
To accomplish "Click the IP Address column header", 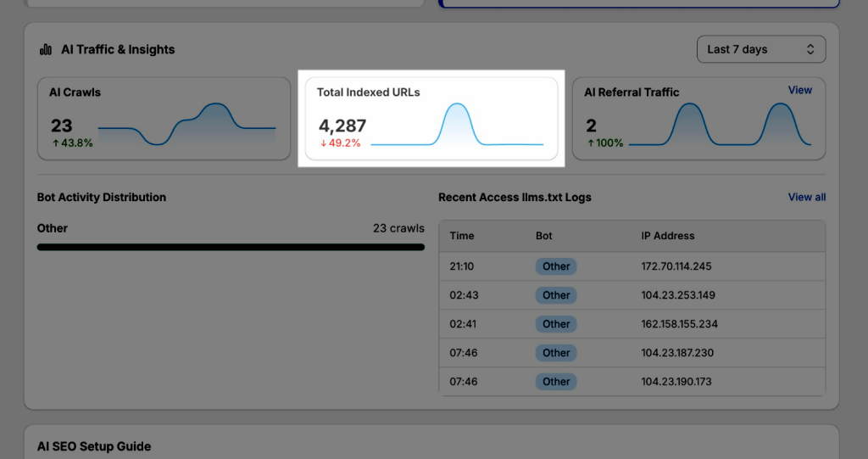I will 667,236.
